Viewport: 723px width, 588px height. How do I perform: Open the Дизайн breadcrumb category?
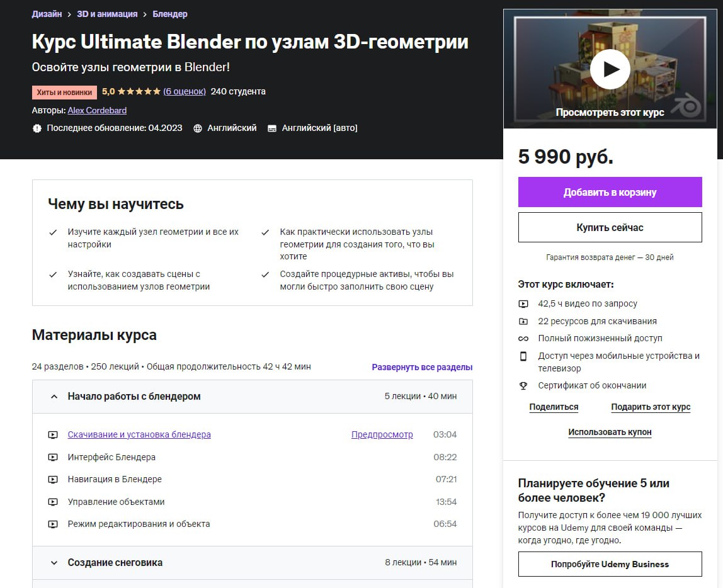coord(47,14)
